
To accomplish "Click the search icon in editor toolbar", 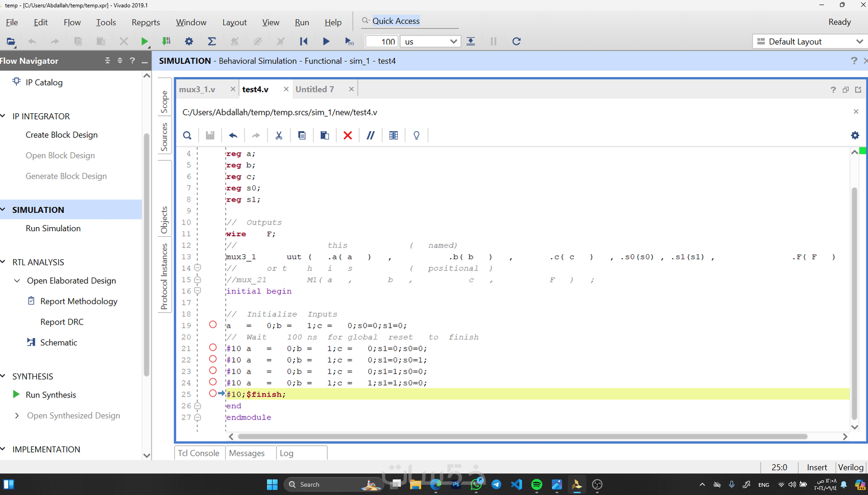I will [x=187, y=135].
